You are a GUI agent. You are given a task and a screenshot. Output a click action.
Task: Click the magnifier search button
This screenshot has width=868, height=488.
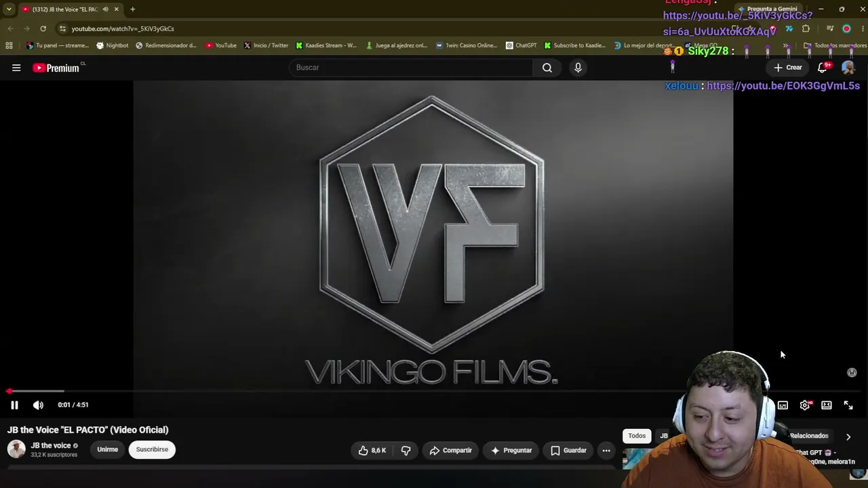[547, 68]
